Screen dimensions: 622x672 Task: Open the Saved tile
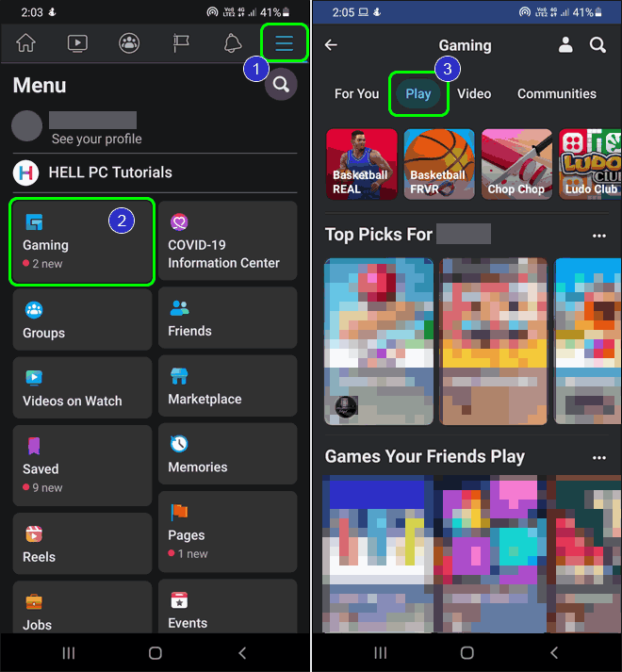pyautogui.click(x=82, y=466)
